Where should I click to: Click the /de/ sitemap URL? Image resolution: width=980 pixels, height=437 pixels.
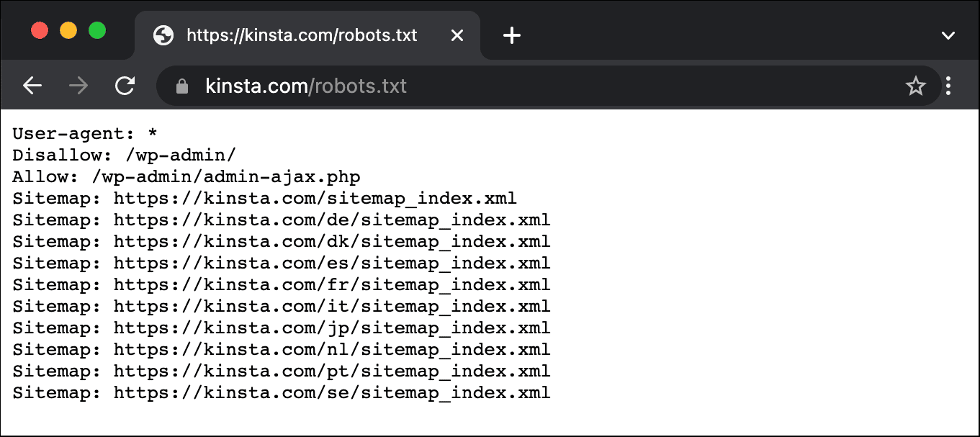point(331,220)
